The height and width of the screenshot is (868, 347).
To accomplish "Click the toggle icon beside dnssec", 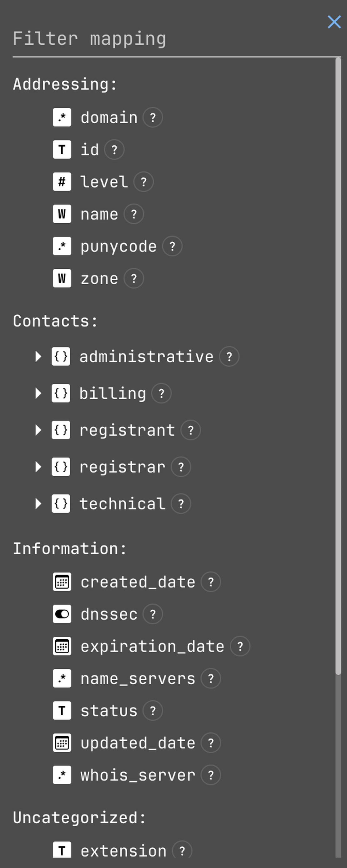I will [62, 614].
